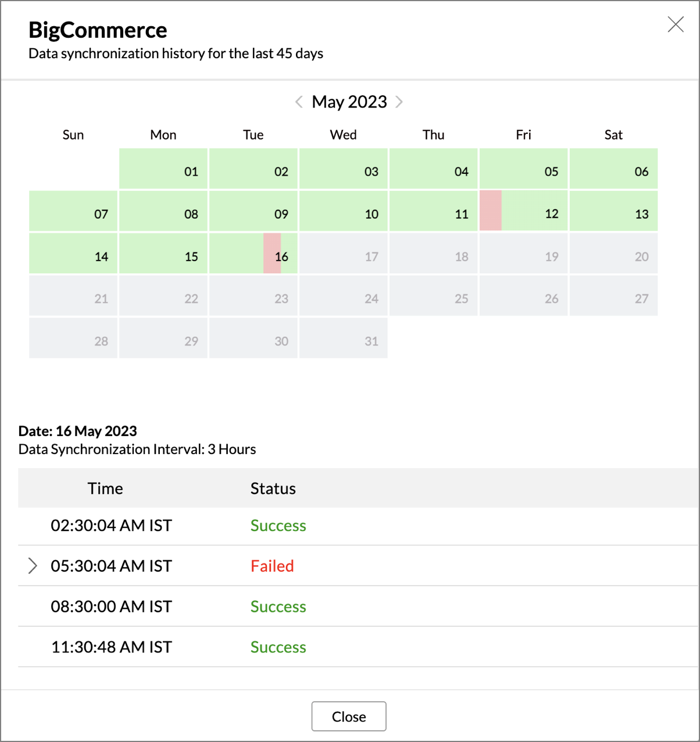Pick May 09 in the calendar

coord(253,211)
